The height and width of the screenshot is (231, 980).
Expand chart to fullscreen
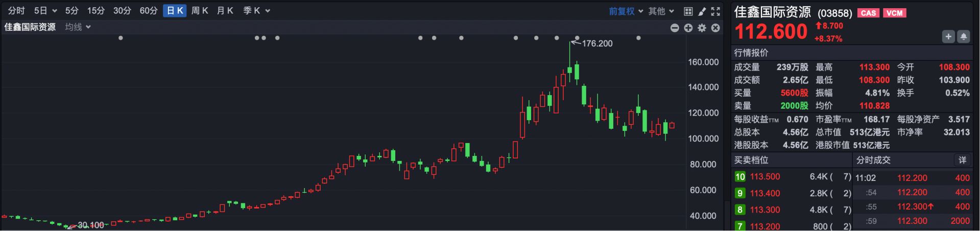click(715, 11)
